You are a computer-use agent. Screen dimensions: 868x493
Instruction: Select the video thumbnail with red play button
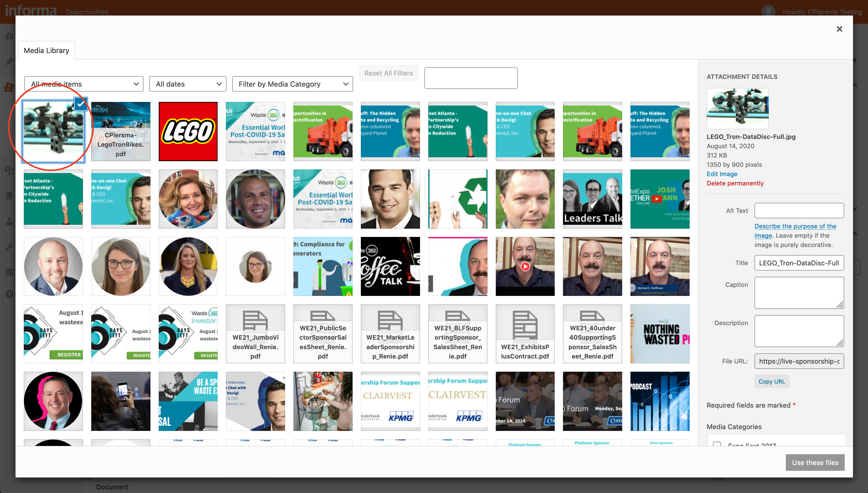[525, 266]
